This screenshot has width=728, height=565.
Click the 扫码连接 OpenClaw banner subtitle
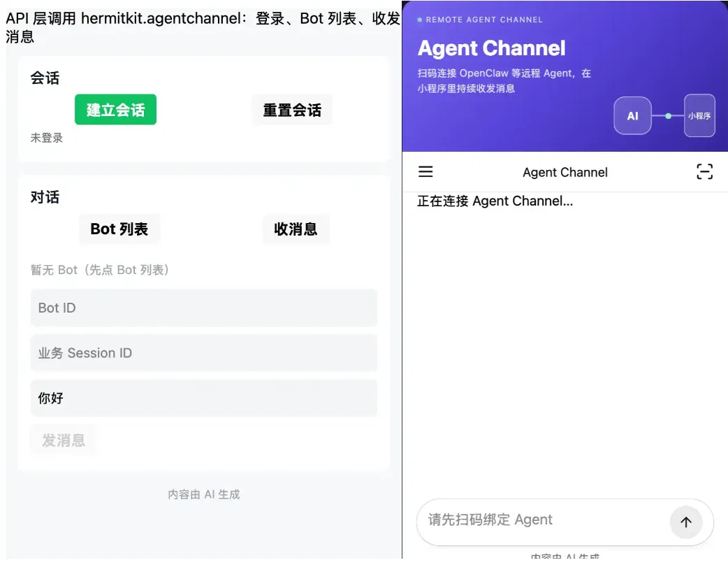(x=504, y=81)
